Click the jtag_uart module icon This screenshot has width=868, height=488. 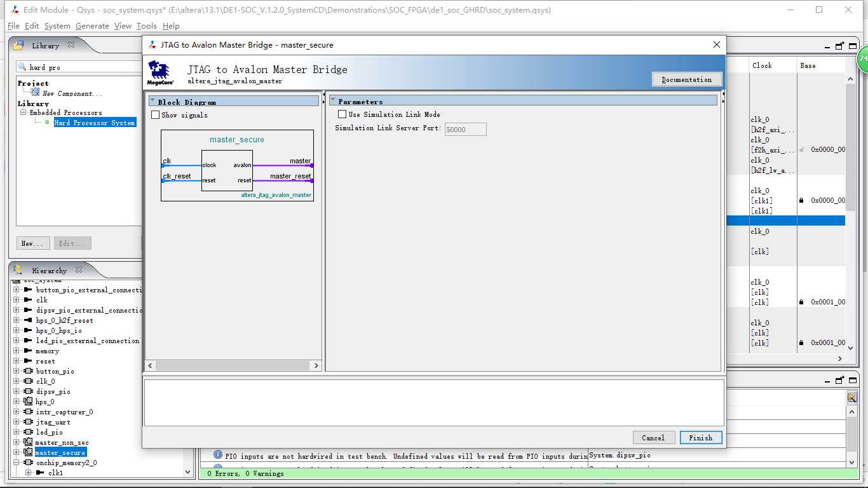point(28,422)
